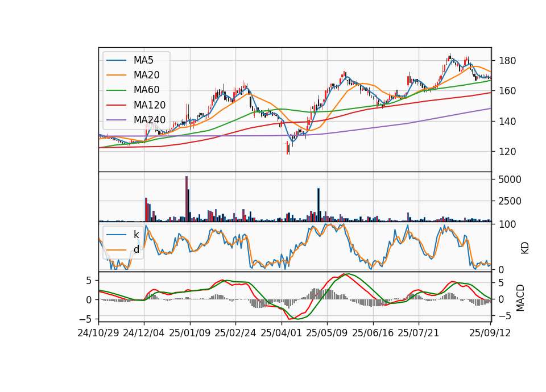Click the 25/06/16 date label
This screenshot has height=392, width=546.
[373, 333]
